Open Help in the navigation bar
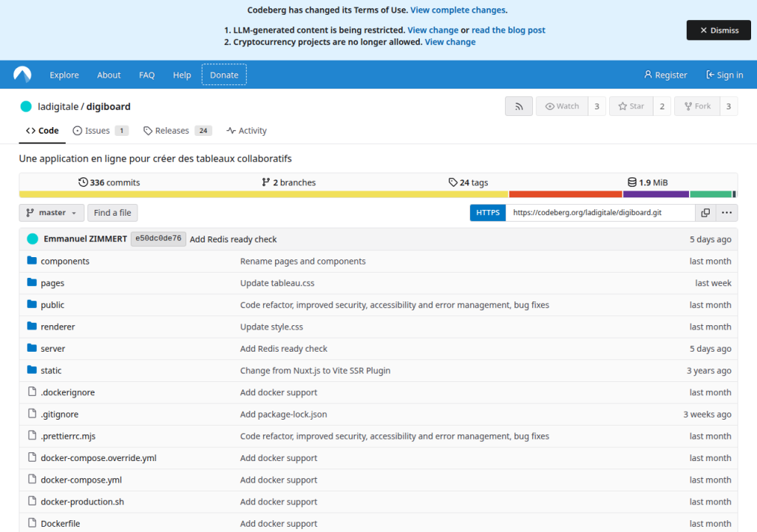Image resolution: width=757 pixels, height=532 pixels. [x=182, y=75]
